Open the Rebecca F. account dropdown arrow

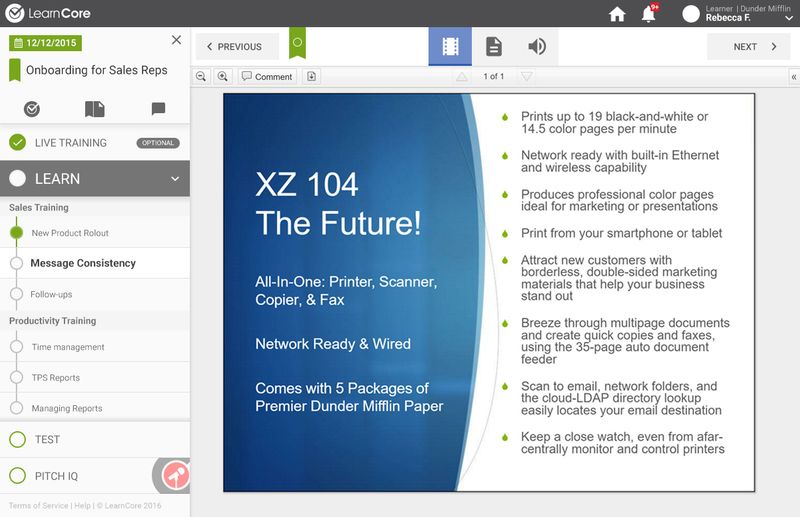789,18
